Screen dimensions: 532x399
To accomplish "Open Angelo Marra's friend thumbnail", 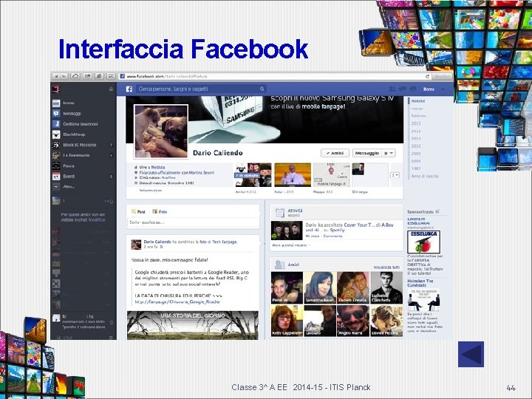I will tap(353, 321).
